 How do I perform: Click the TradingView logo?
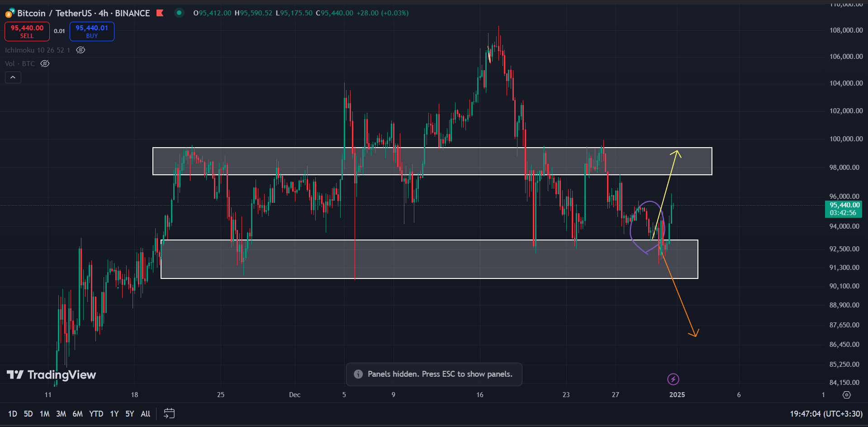[51, 374]
